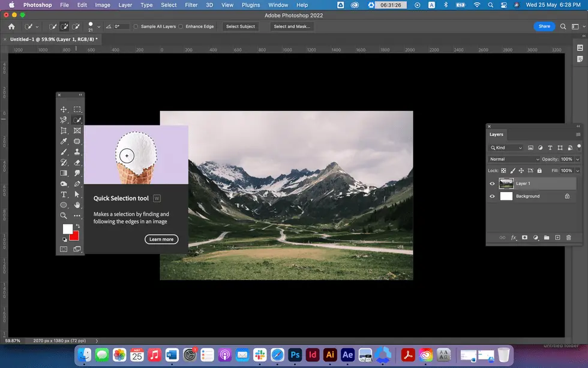The height and width of the screenshot is (368, 588).
Task: Create a new layer in Layers panel
Action: (557, 238)
